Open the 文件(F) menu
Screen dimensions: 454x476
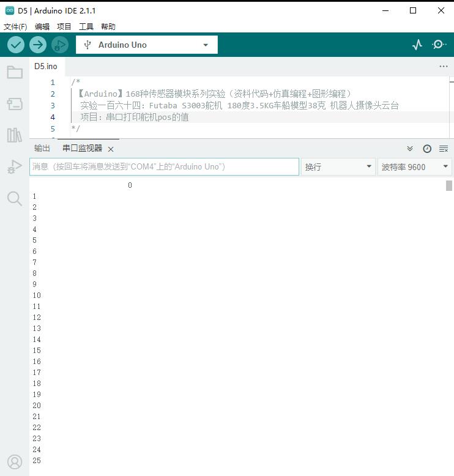15,27
